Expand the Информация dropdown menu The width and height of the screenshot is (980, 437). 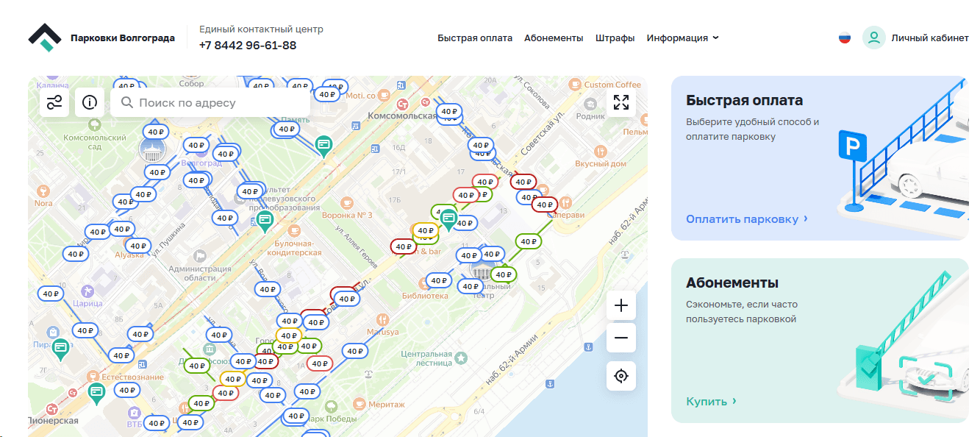[682, 38]
